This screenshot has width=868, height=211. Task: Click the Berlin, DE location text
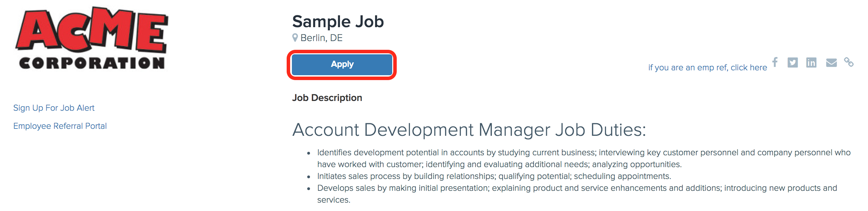point(321,38)
